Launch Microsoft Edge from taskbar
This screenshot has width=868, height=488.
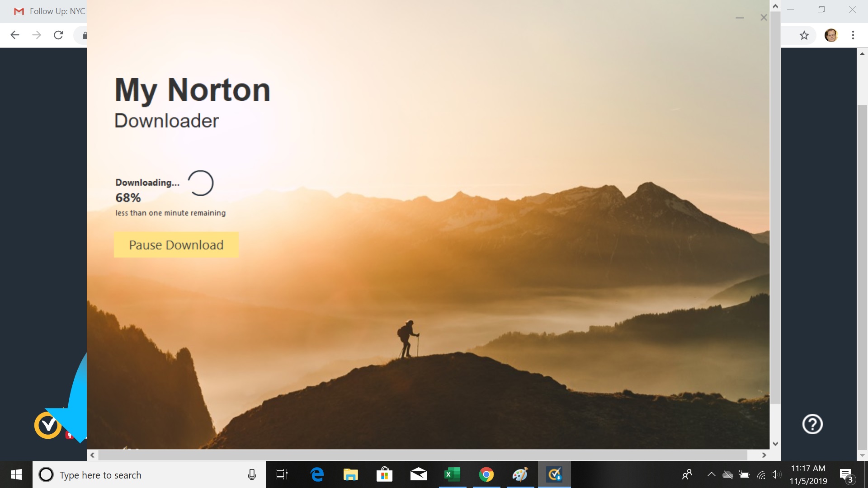click(317, 474)
